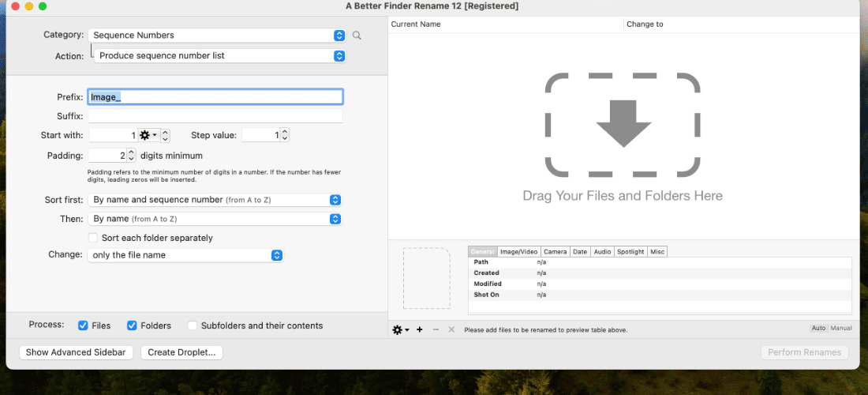Click the magnifying glass search icon beside Category
The height and width of the screenshot is (395, 868).
point(357,36)
